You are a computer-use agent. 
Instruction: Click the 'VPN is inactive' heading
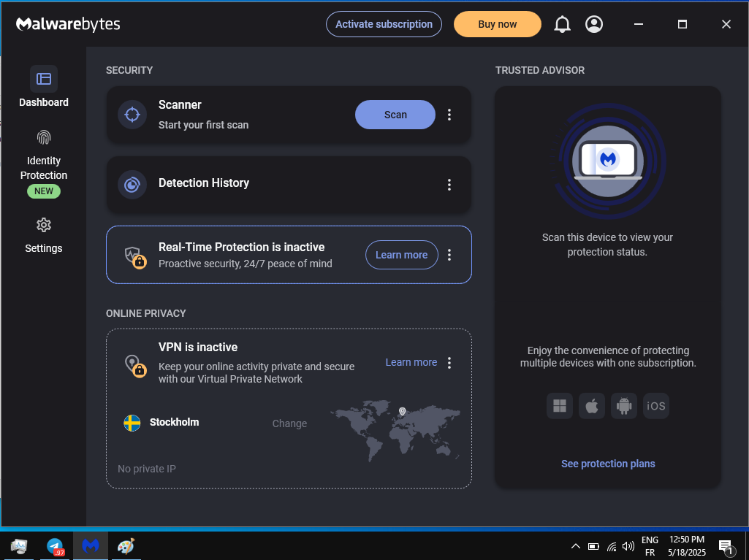click(x=198, y=347)
